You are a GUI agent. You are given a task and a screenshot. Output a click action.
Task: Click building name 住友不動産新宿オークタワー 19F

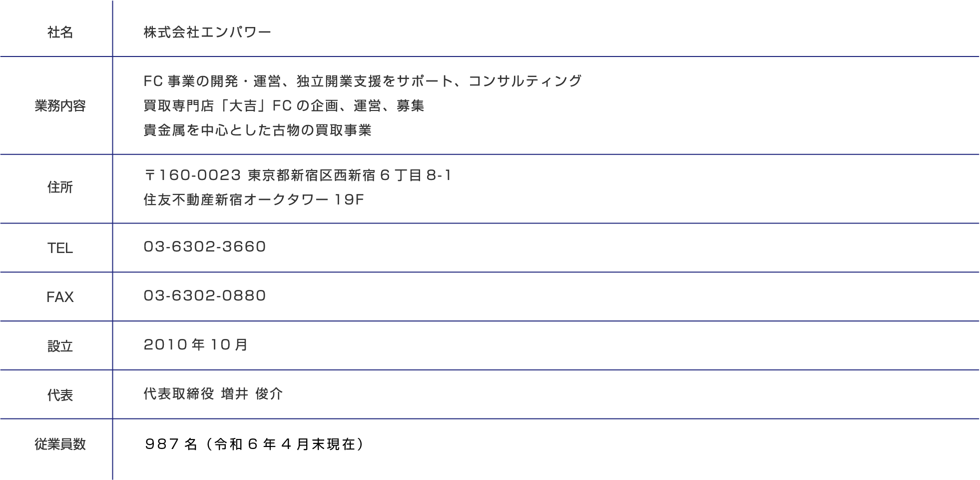pyautogui.click(x=254, y=200)
